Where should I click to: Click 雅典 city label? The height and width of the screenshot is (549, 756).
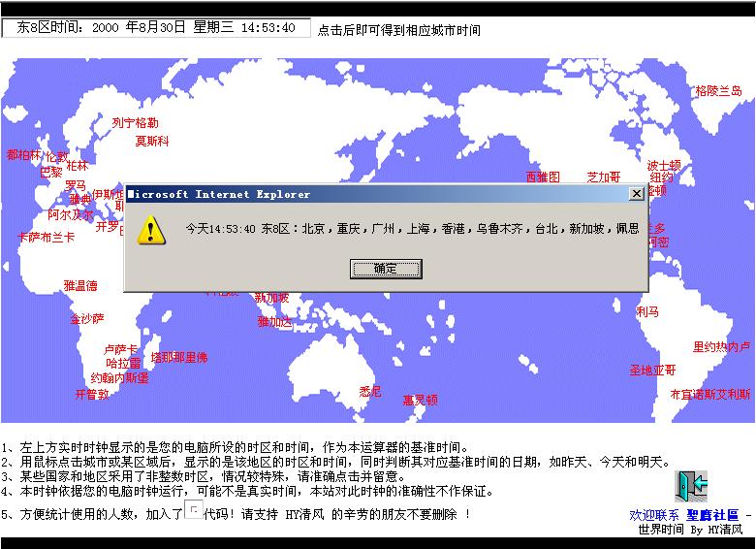(x=80, y=199)
